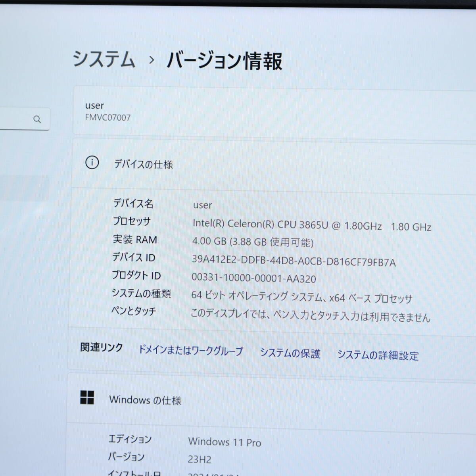The image size is (476, 476).
Task: Click the product ID 00331-10000-00001-AA320
Action: click(254, 278)
